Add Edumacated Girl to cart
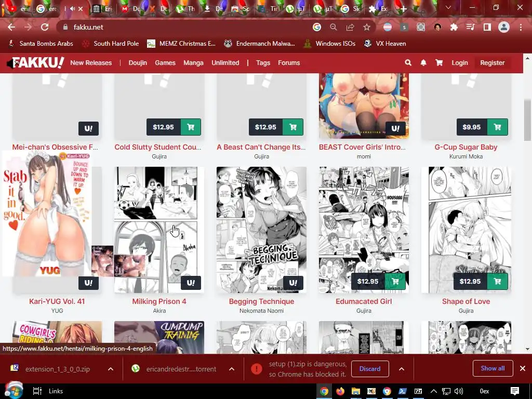The height and width of the screenshot is (399, 532). 395,281
